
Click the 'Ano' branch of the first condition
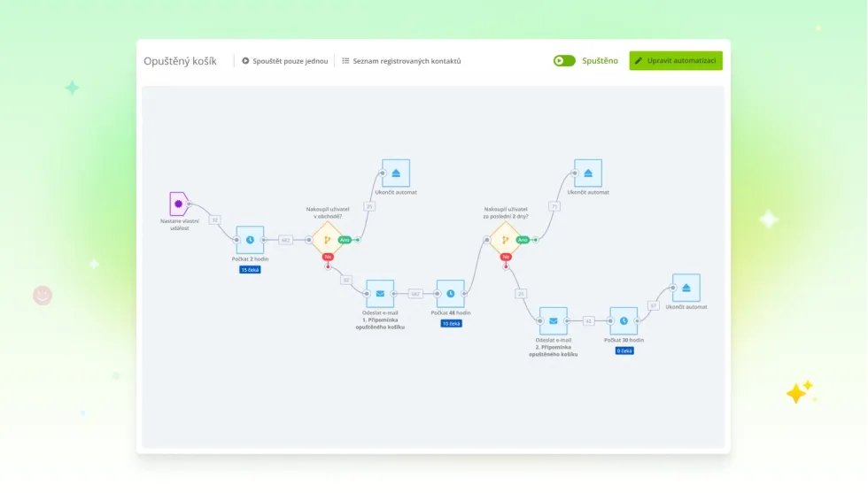coord(345,240)
